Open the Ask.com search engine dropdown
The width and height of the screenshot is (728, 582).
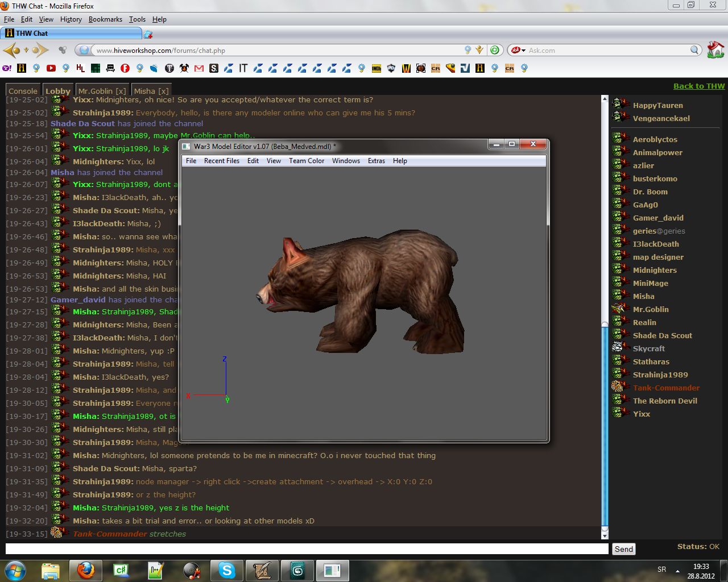point(518,50)
